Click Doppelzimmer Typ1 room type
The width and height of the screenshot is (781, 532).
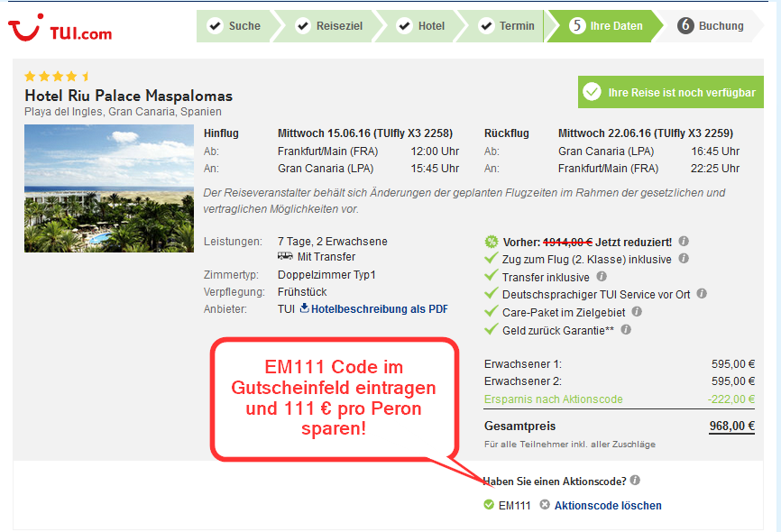pos(326,275)
